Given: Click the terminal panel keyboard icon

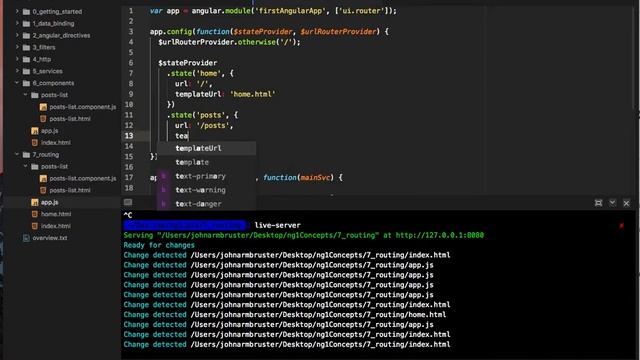Looking at the screenshot, I should (x=128, y=202).
